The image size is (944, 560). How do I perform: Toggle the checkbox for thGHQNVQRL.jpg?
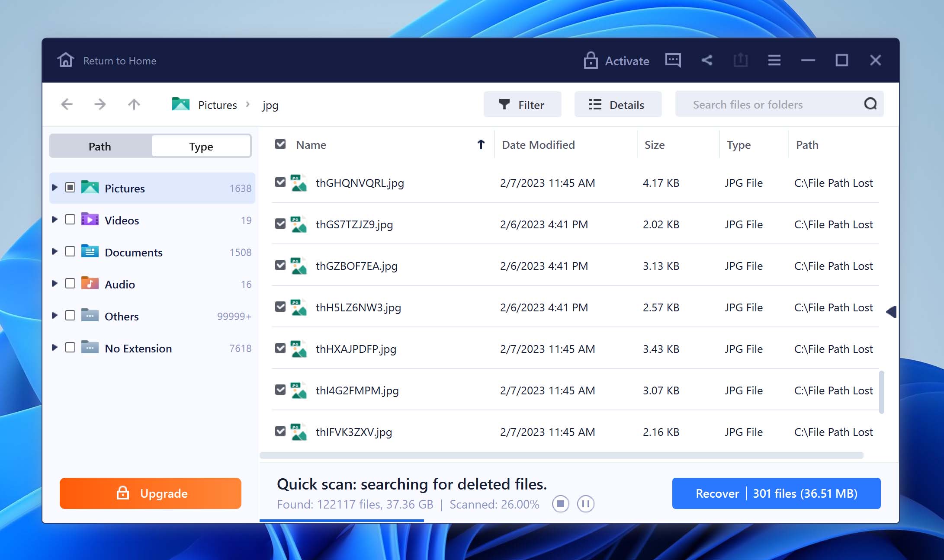280,182
